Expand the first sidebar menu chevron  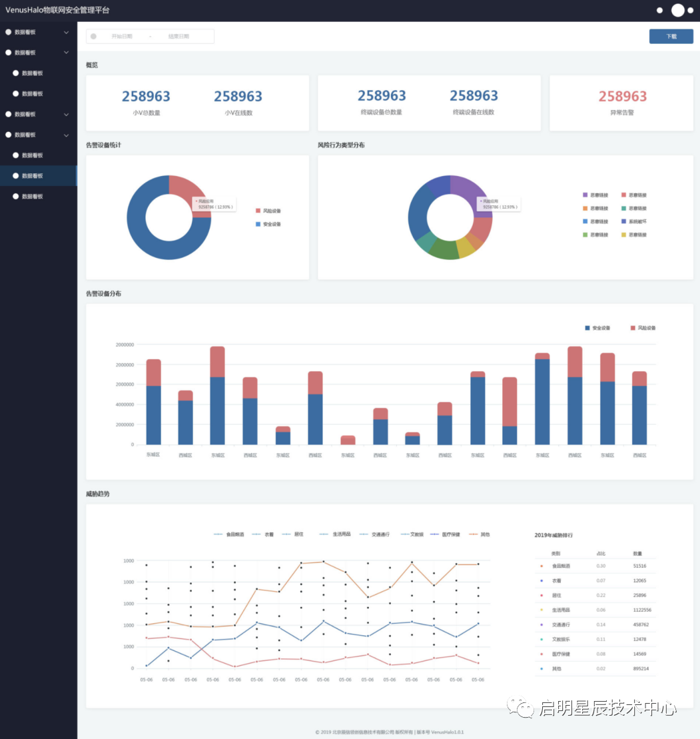(x=66, y=32)
